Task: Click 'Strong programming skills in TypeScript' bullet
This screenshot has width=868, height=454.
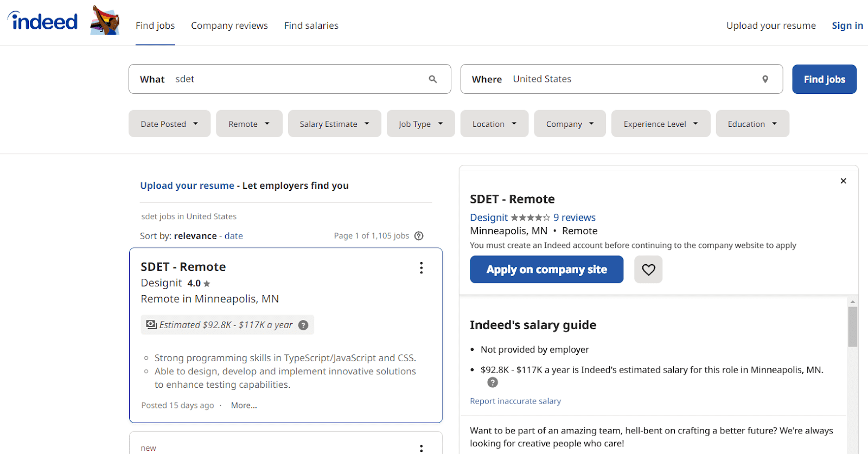Action: [x=285, y=358]
